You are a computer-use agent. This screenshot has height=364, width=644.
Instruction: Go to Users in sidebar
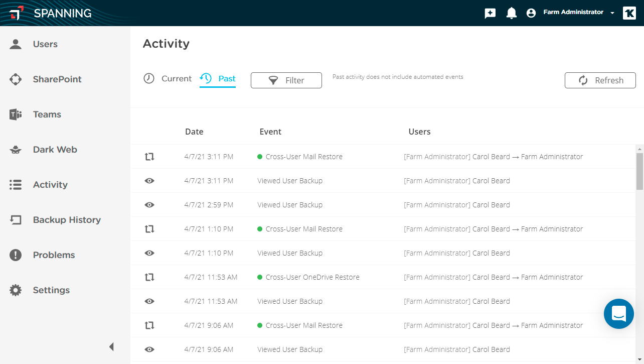click(x=45, y=44)
